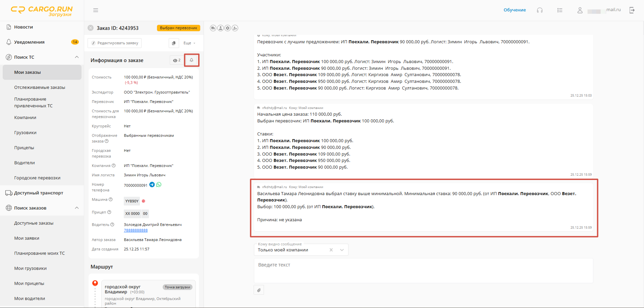Image resolution: width=644 pixels, height=308 pixels.
Task: Click the help icon next to Компания
Action: coord(113,166)
